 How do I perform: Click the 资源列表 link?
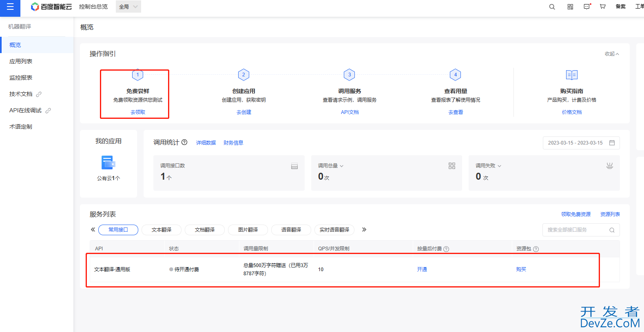coord(610,214)
